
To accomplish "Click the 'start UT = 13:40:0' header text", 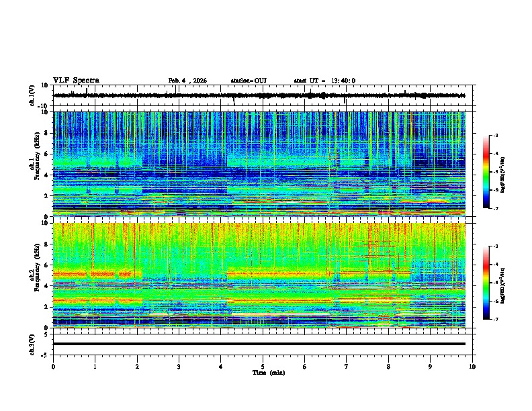I will [x=324, y=81].
